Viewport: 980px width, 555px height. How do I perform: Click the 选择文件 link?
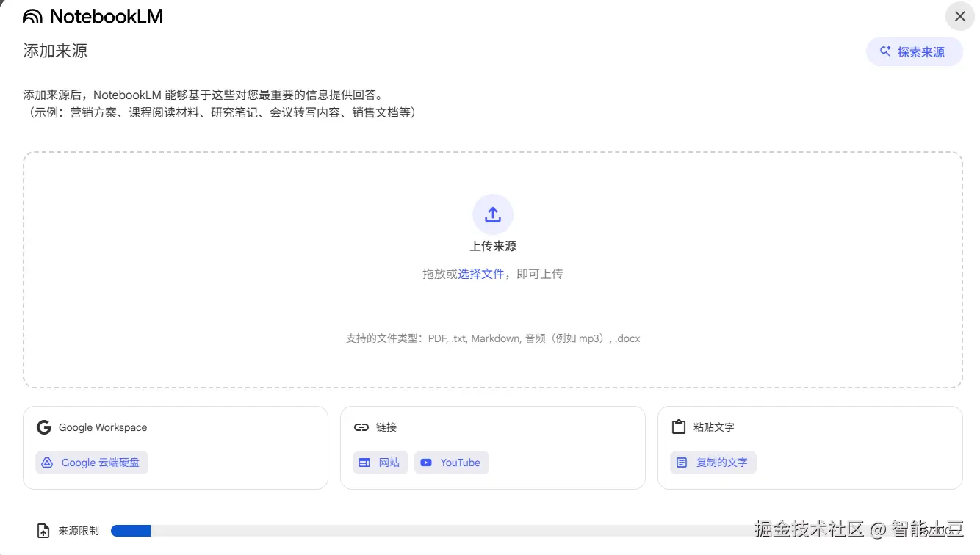click(x=481, y=274)
